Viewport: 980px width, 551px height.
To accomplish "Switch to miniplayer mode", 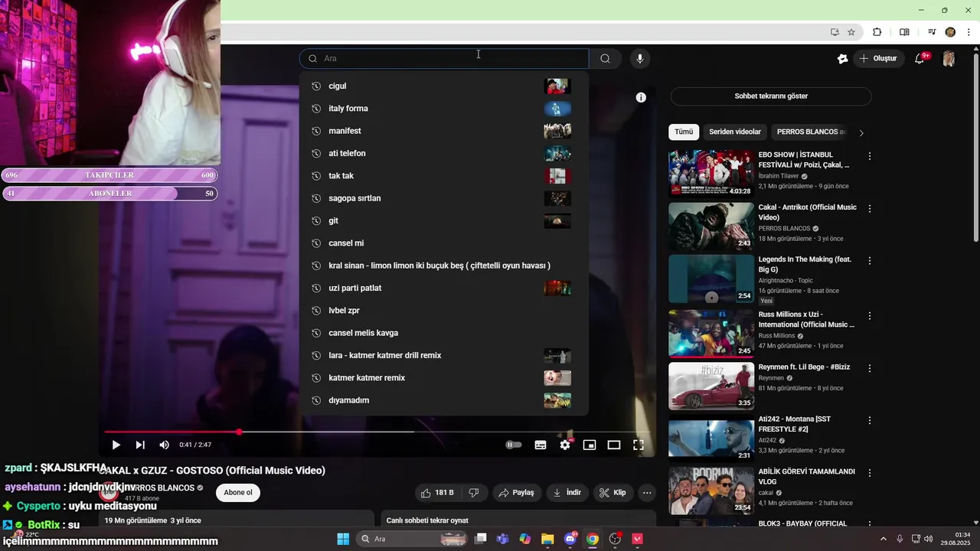I will 590,445.
